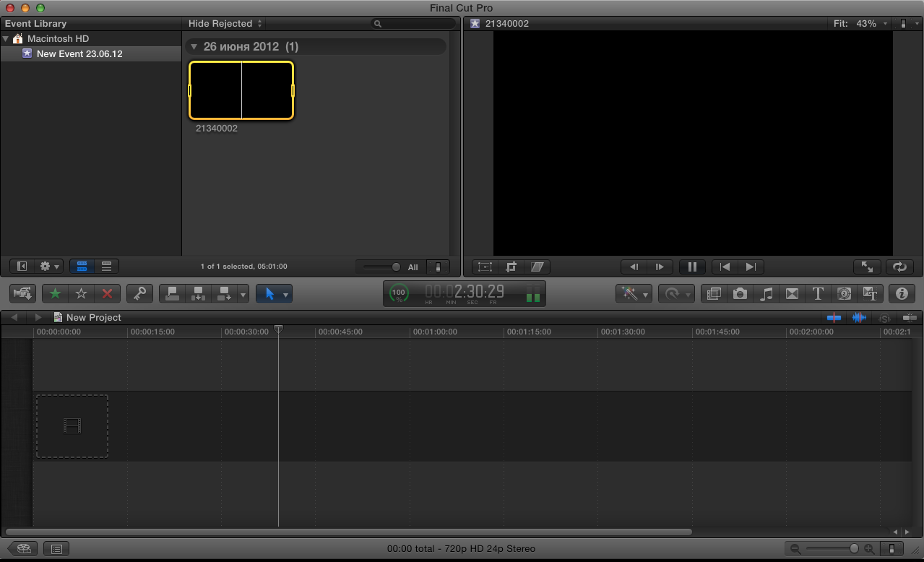The width and height of the screenshot is (924, 562).
Task: Click the Import from Camera icon
Action: point(22,293)
